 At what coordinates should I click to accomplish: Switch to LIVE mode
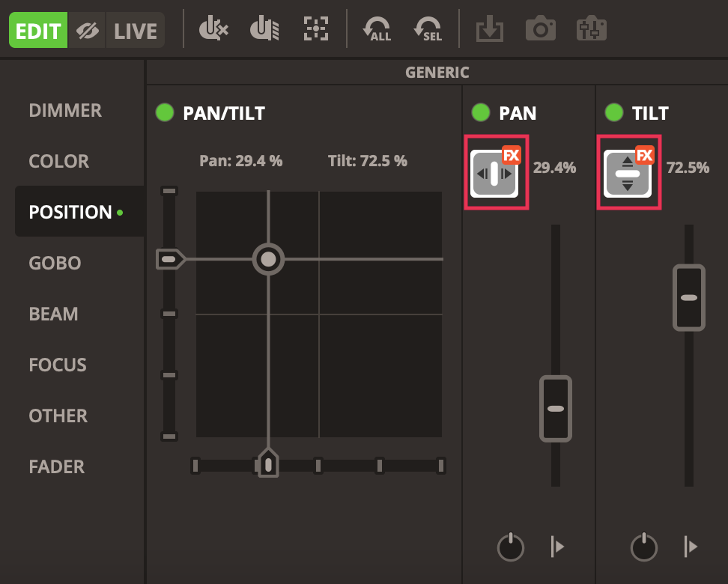[x=136, y=31]
